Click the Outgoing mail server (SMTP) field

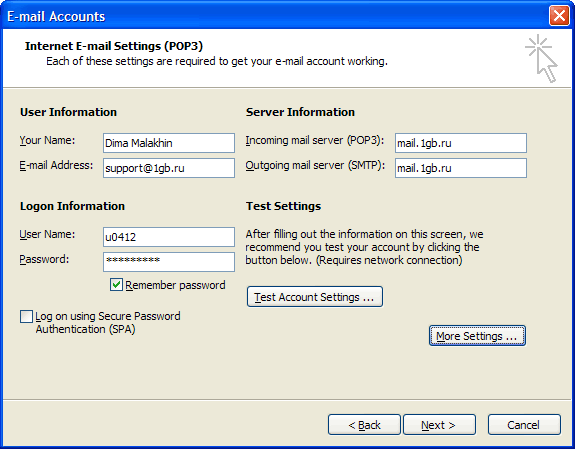coord(461,168)
